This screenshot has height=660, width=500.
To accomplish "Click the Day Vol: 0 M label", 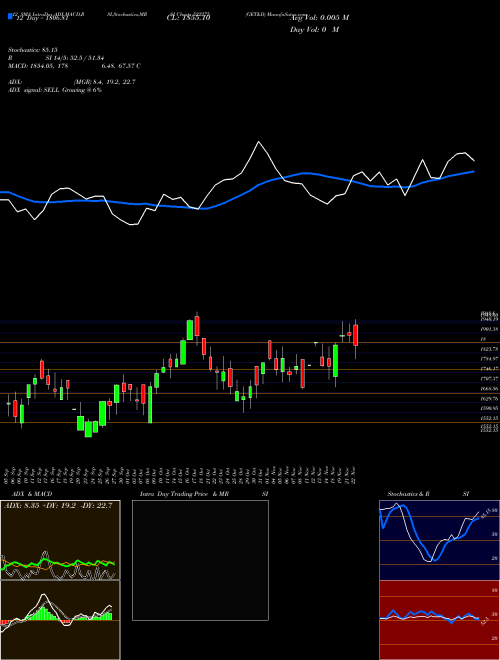I will coord(314,29).
